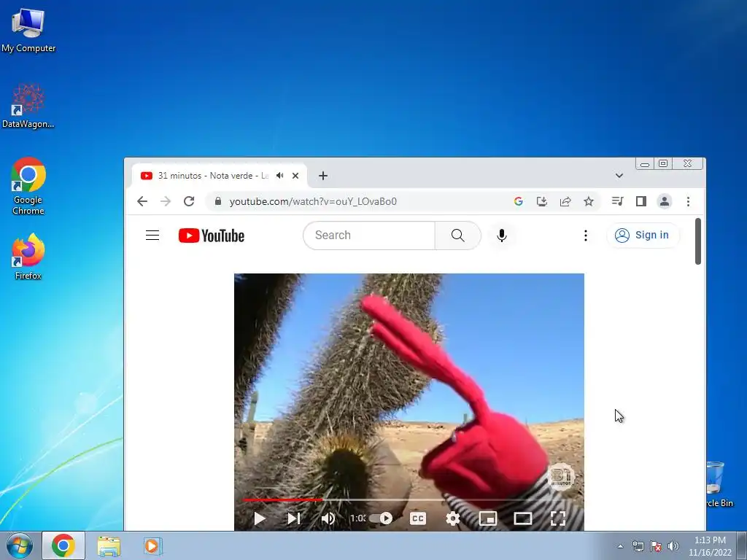
Task: View site information lock icon
Action: 218,201
